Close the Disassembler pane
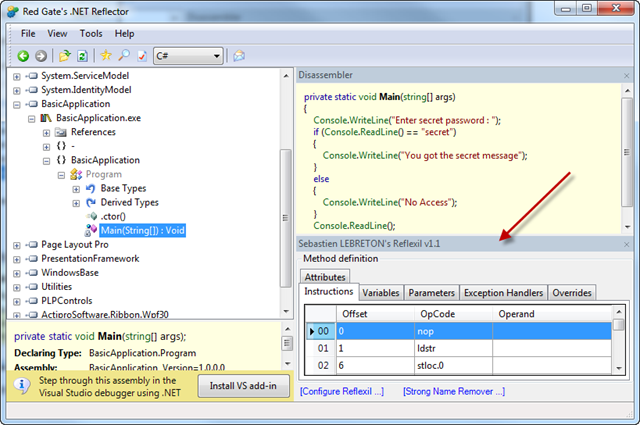The image size is (640, 425). (627, 76)
